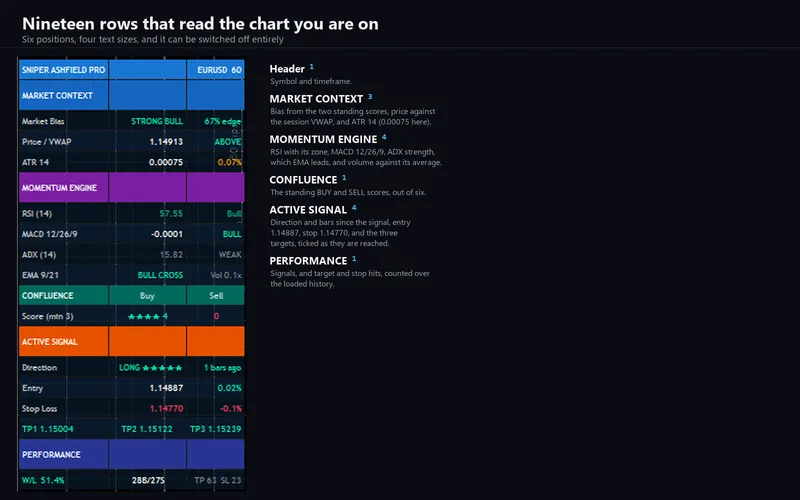This screenshot has height=500, width=800.
Task: Click the orange ACTIVE SIGNAL table row
Action: (132, 341)
